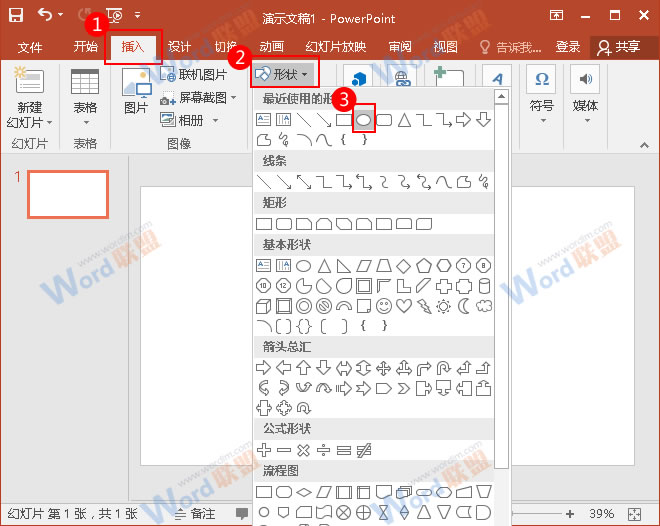The width and height of the screenshot is (660, 526).
Task: Switch to the 设计 design tab
Action: (179, 47)
